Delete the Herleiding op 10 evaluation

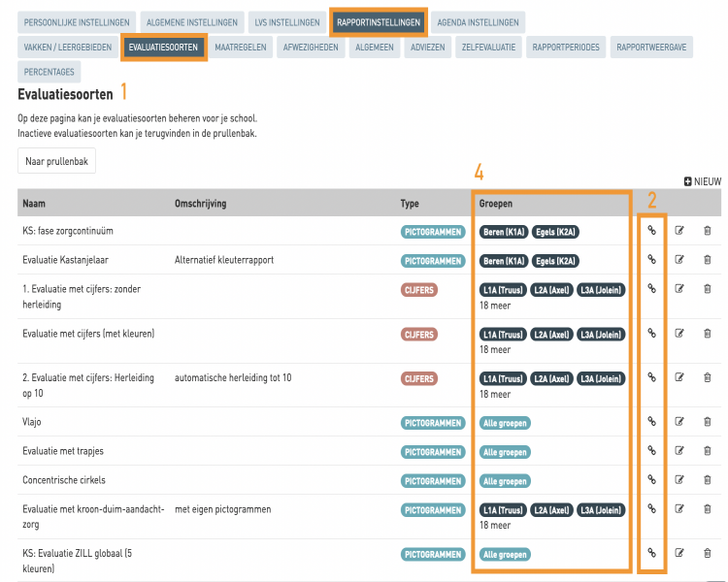pyautogui.click(x=707, y=377)
